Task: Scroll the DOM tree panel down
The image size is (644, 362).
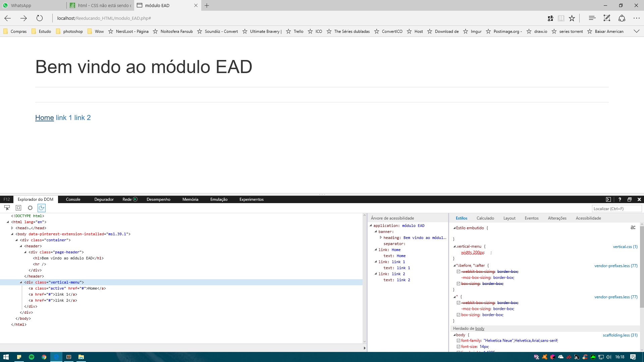Action: [x=365, y=341]
